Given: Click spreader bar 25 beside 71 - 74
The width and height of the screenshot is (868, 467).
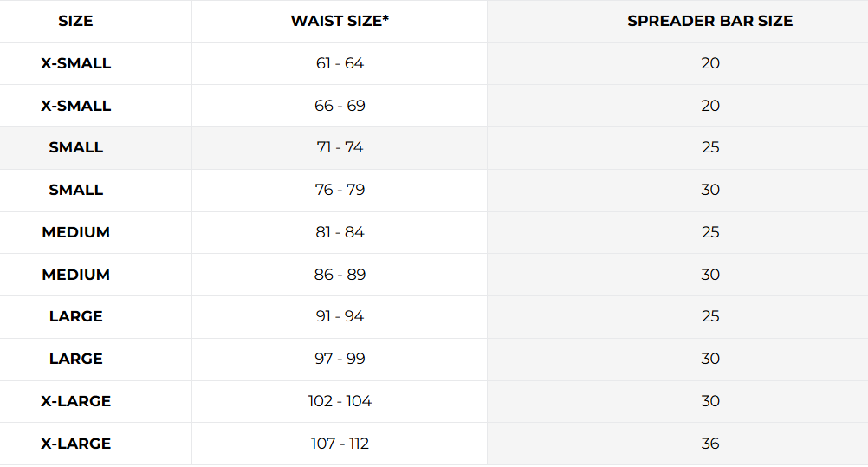Looking at the screenshot, I should [709, 147].
